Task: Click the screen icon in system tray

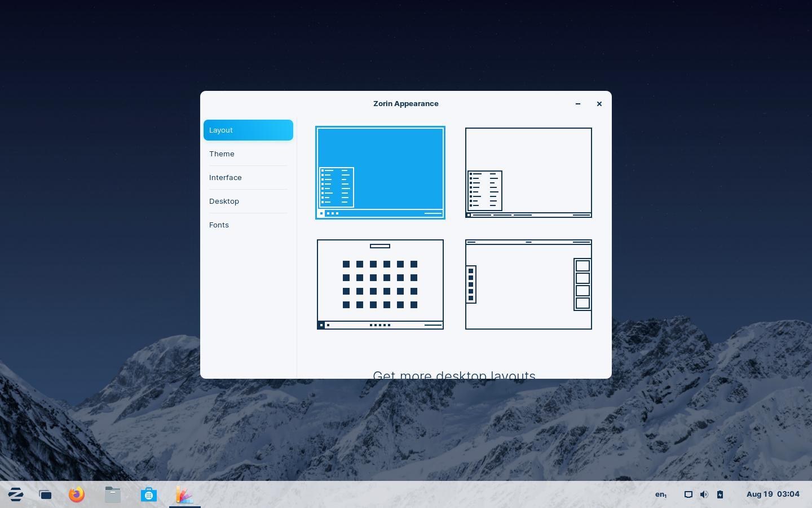Action: (x=688, y=494)
